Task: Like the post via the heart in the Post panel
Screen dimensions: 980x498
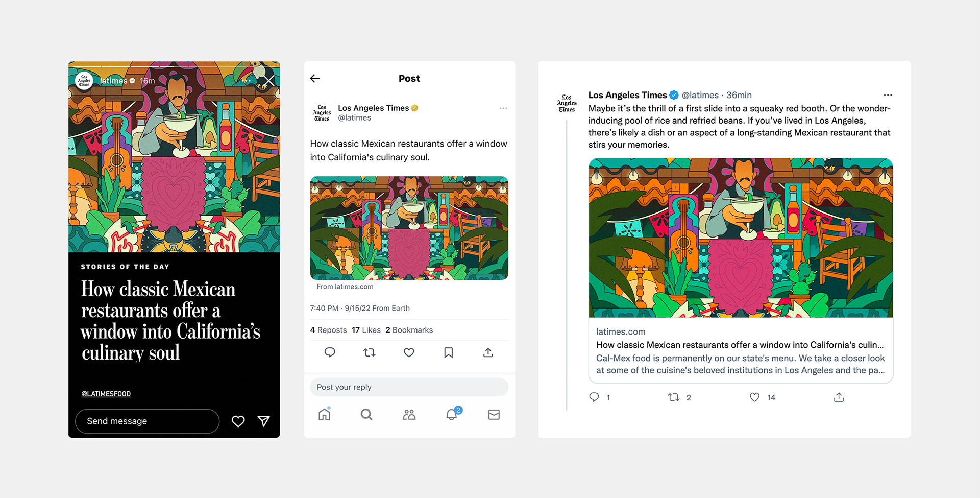Action: pyautogui.click(x=409, y=352)
